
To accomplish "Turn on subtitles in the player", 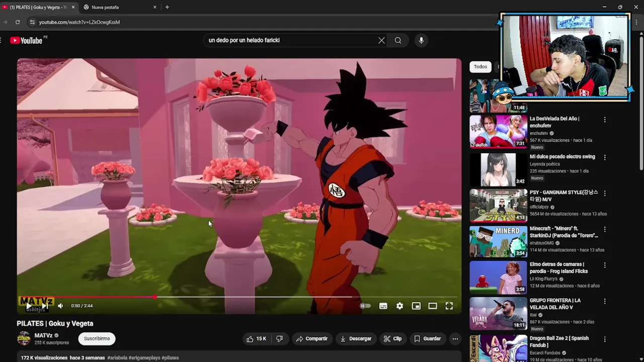I will 383,306.
